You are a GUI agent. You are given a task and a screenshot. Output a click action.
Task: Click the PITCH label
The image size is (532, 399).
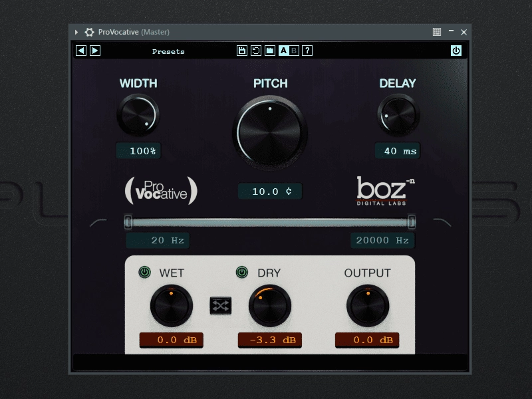point(271,84)
